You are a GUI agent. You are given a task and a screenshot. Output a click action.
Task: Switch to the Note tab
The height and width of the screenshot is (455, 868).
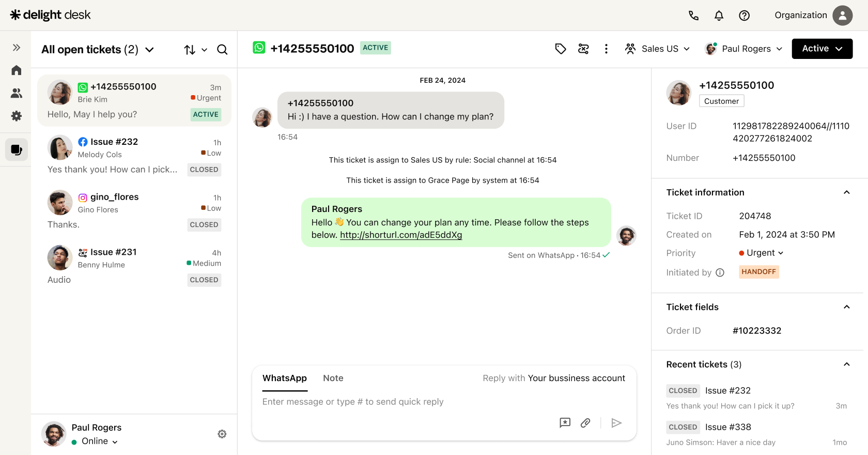[x=333, y=378]
